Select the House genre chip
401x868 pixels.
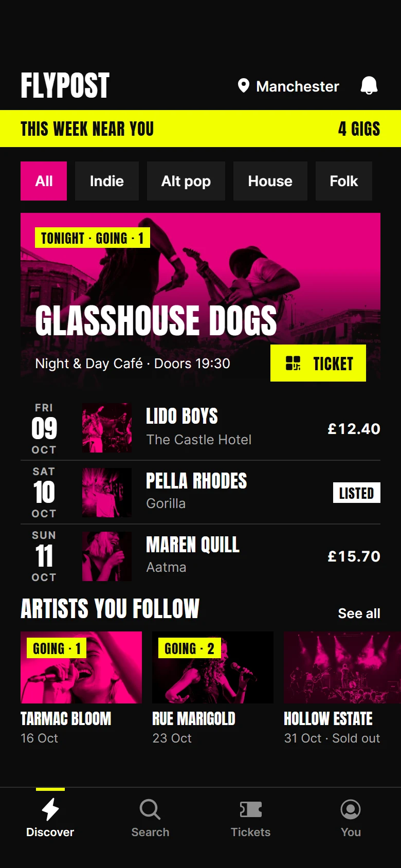270,181
